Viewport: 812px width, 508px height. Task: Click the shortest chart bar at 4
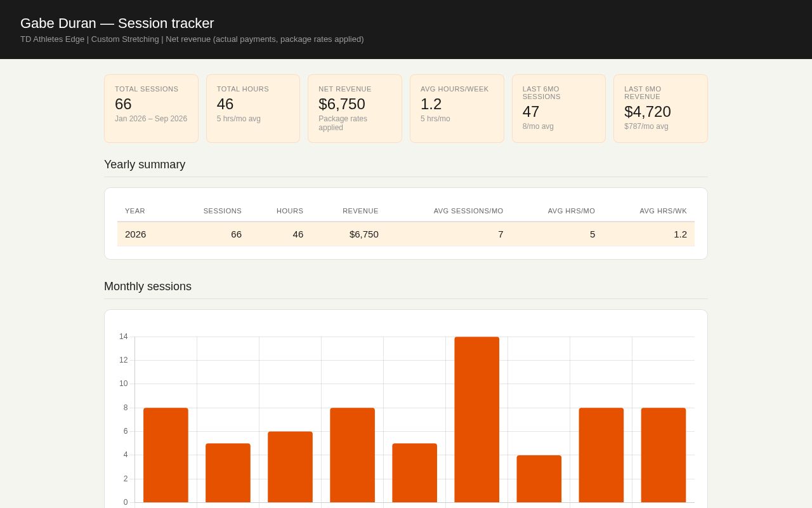(x=539, y=479)
